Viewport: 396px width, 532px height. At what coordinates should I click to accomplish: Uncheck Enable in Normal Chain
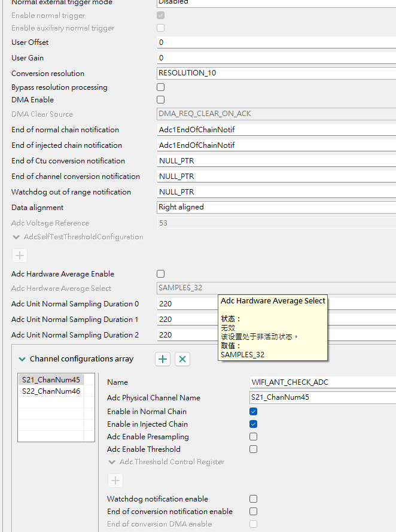253,412
